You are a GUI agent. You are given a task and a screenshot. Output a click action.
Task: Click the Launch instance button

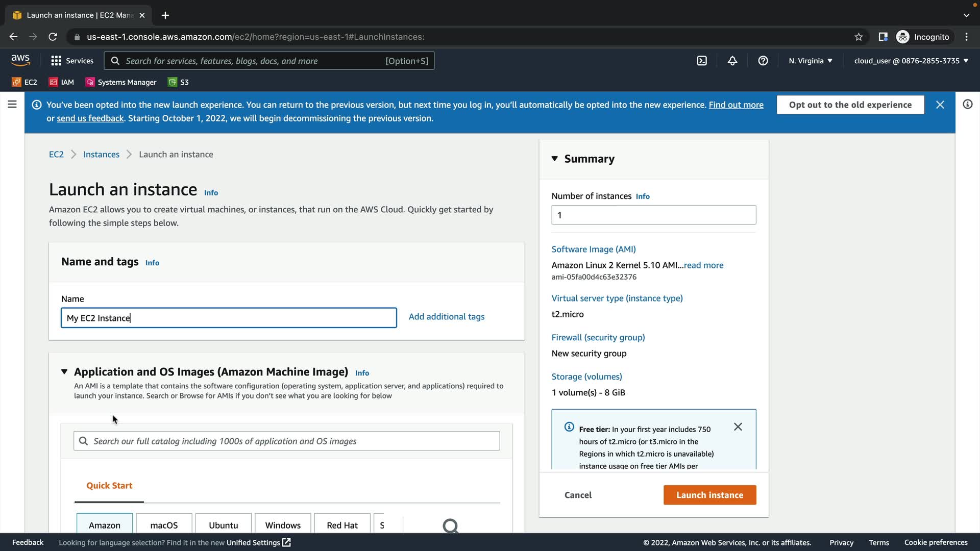709,495
